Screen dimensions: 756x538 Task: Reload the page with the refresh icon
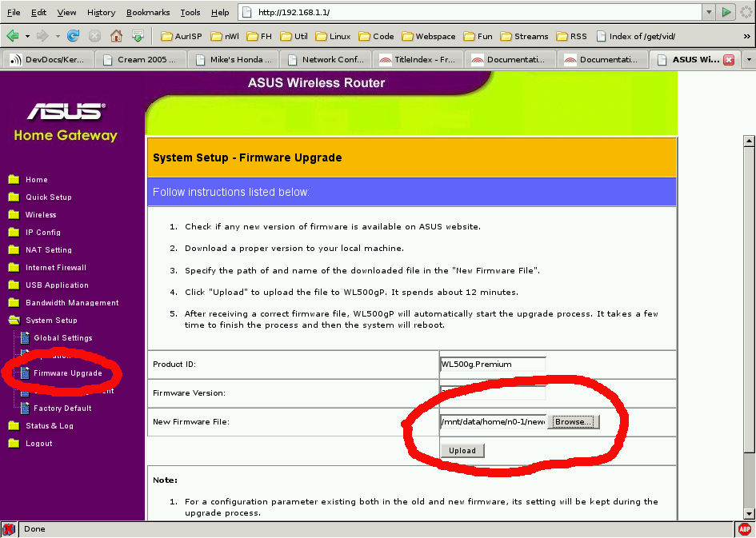74,36
